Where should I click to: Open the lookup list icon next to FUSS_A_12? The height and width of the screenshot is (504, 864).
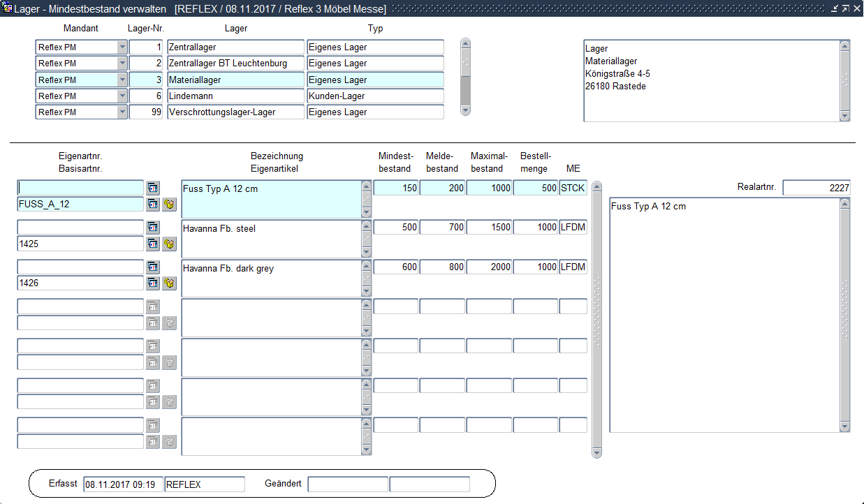pyautogui.click(x=153, y=205)
